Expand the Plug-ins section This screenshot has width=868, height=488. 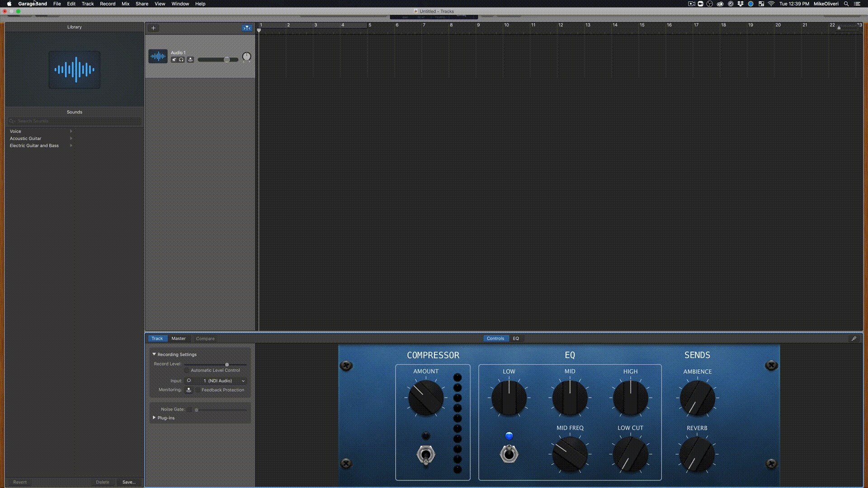pyautogui.click(x=154, y=418)
